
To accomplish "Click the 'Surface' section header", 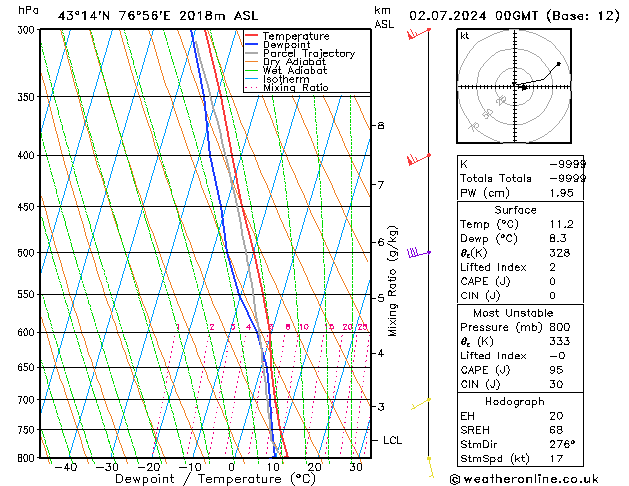I will (515, 210).
